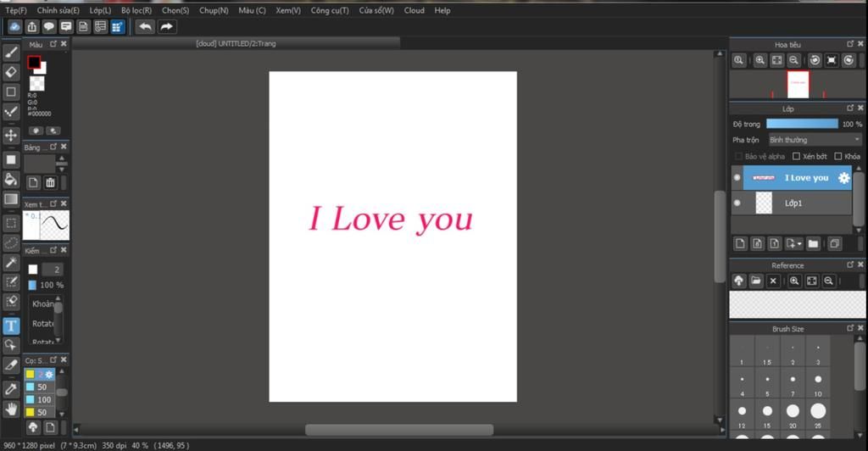Open the Lớp(L) menu
This screenshot has height=451, width=868.
coord(100,10)
